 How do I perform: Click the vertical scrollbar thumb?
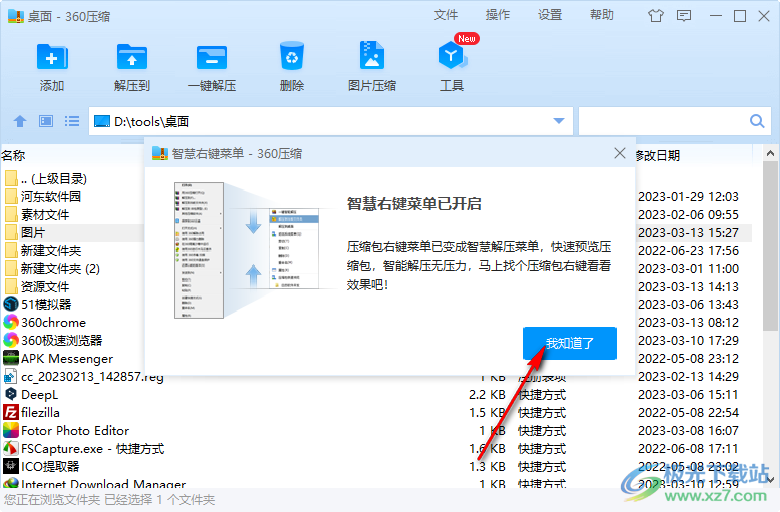tap(771, 246)
